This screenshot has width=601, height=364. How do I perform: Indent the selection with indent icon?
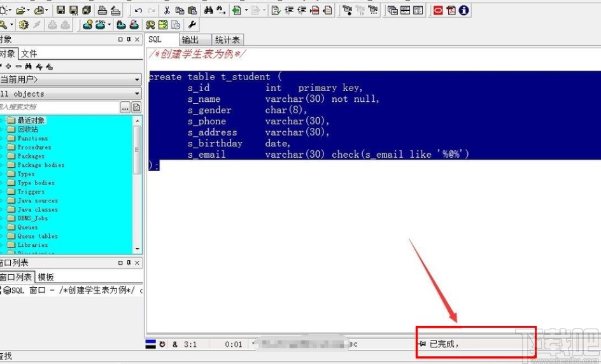tap(288, 10)
